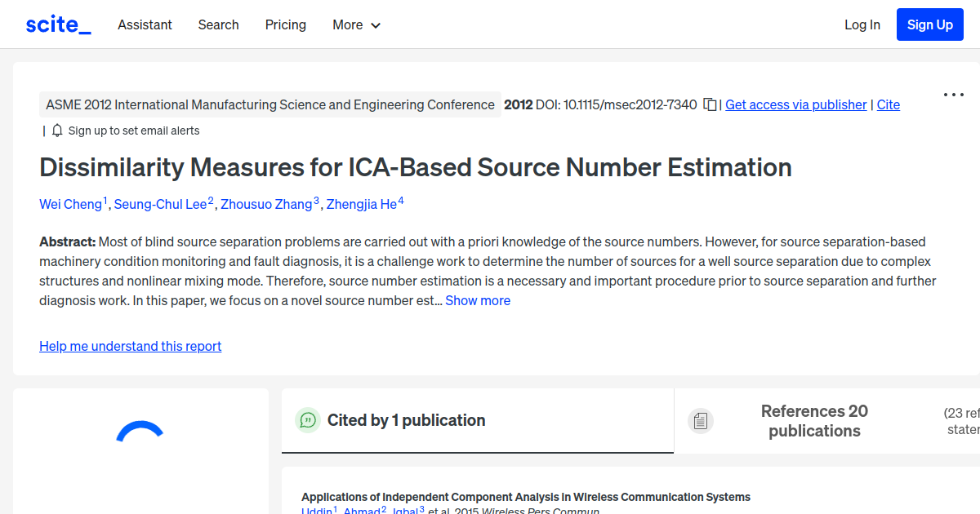980x514 pixels.
Task: Switch to the Cited by 1 publication tab
Action: [406, 420]
